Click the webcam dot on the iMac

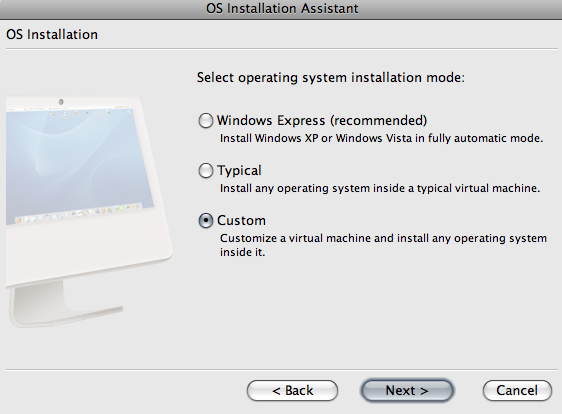[x=61, y=102]
